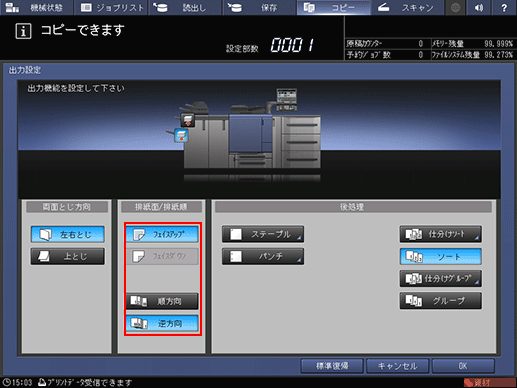The width and height of the screenshot is (517, 388).
Task: Switch to the ジョブリスト tab
Action: click(x=112, y=8)
